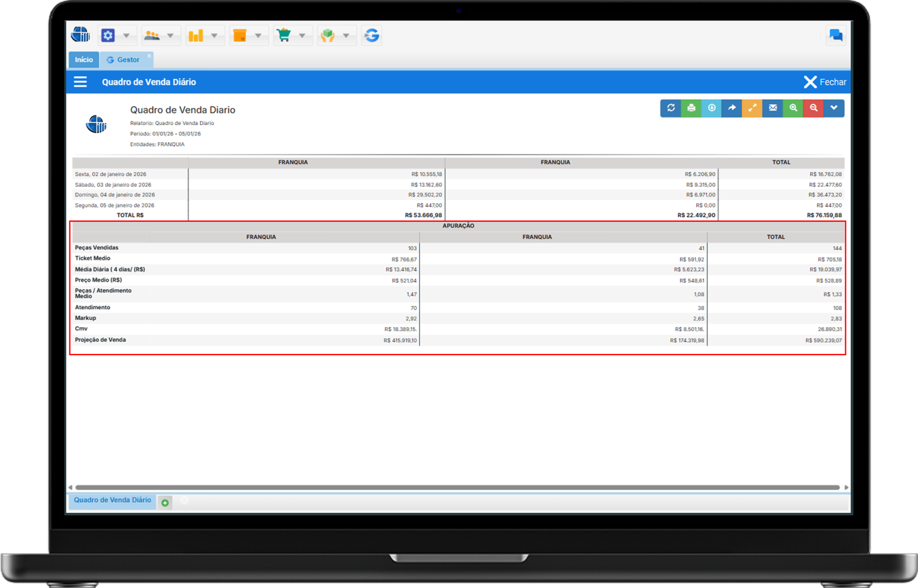Send the report by email envelope icon

(x=773, y=108)
